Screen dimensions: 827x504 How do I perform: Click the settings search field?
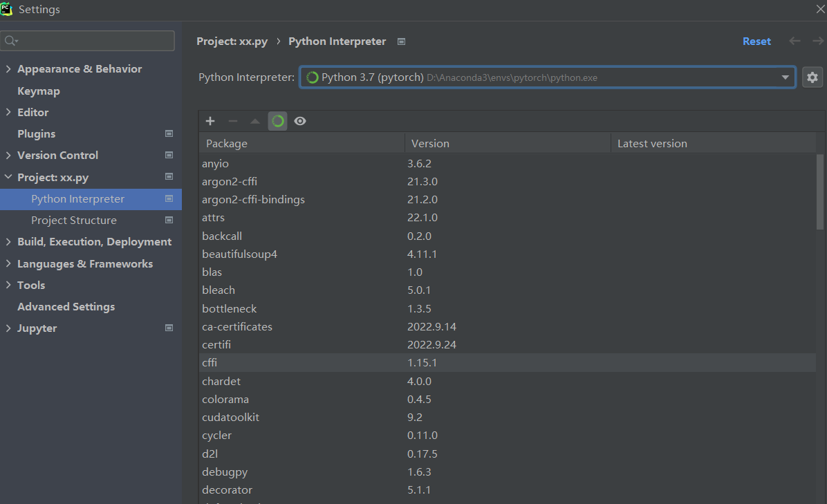click(88, 41)
